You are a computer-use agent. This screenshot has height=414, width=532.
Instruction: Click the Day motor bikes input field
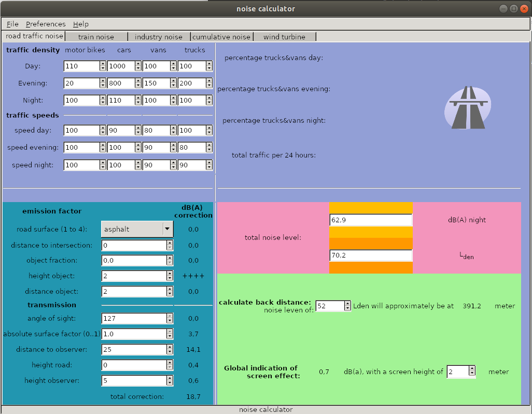81,66
